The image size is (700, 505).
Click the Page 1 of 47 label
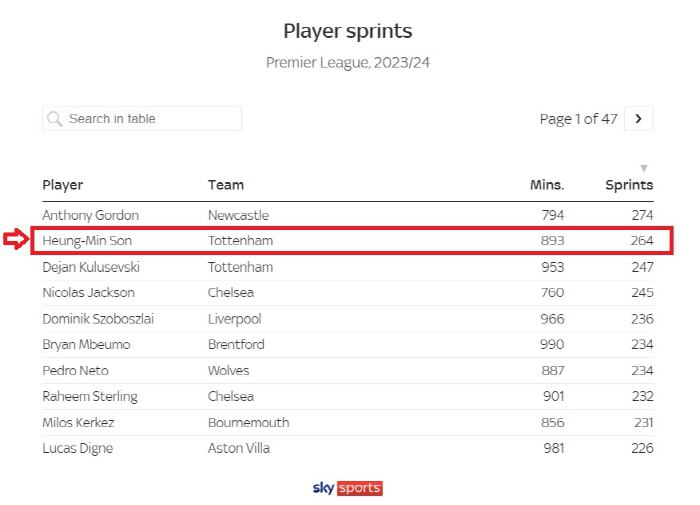(579, 119)
